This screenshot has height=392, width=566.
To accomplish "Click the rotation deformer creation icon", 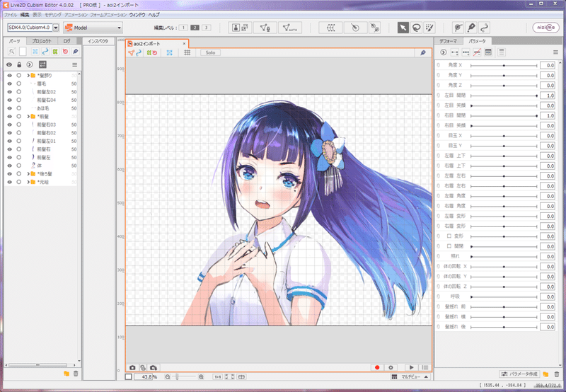I will pos(355,28).
